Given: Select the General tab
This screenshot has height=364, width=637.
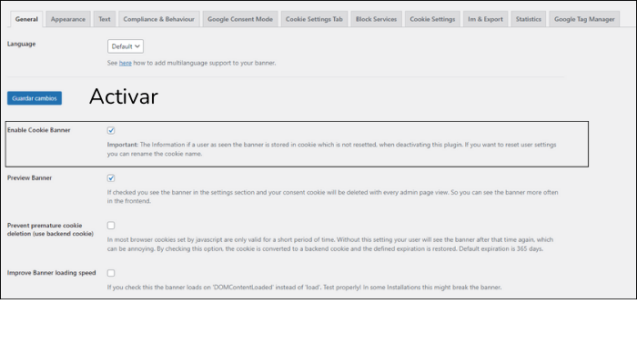Looking at the screenshot, I should [x=26, y=18].
